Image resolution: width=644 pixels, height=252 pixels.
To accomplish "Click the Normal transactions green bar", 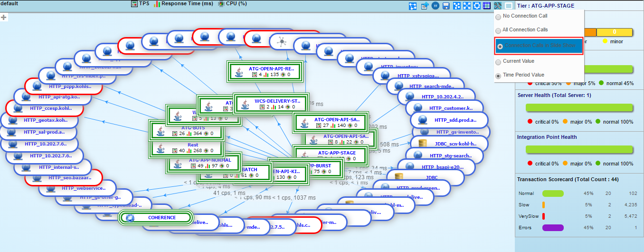I will click(x=553, y=194).
